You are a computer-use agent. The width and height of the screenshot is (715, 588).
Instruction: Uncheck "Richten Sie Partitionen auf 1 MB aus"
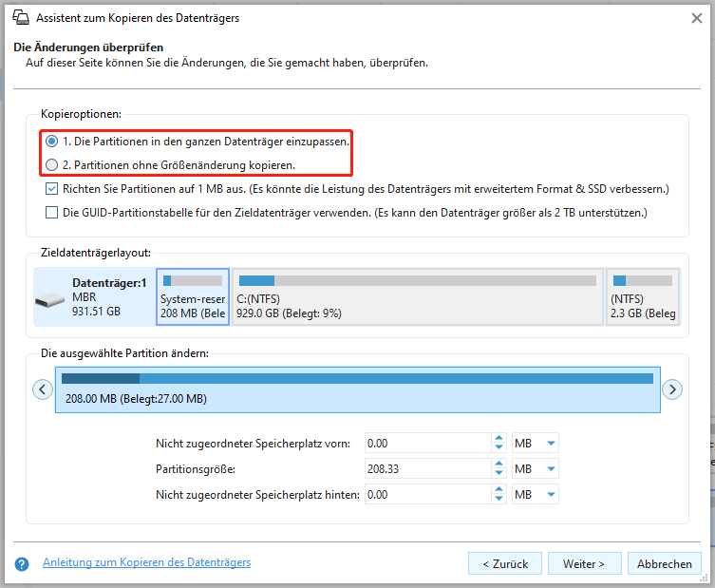tap(51, 189)
